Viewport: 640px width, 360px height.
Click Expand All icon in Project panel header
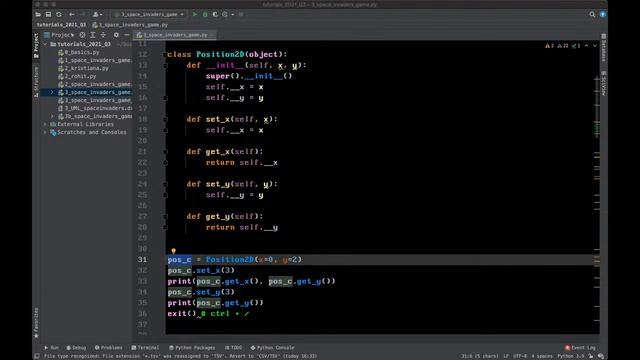(93, 35)
